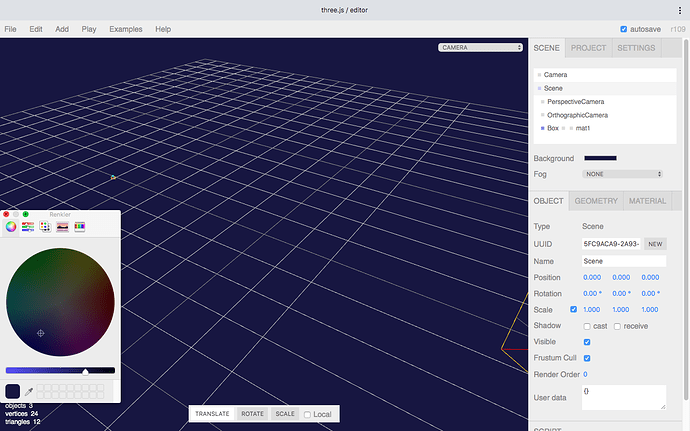Enable the Local transform checkbox

[307, 415]
